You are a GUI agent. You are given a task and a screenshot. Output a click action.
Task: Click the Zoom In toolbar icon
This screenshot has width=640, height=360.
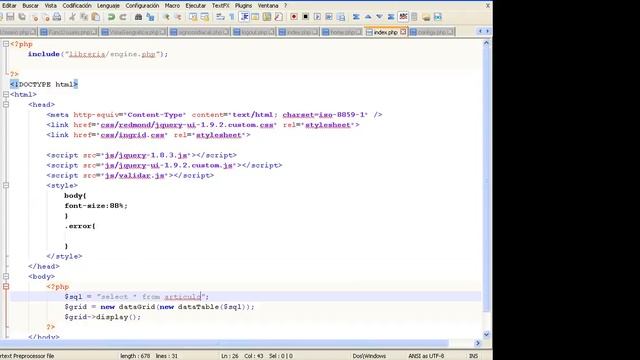[167, 17]
